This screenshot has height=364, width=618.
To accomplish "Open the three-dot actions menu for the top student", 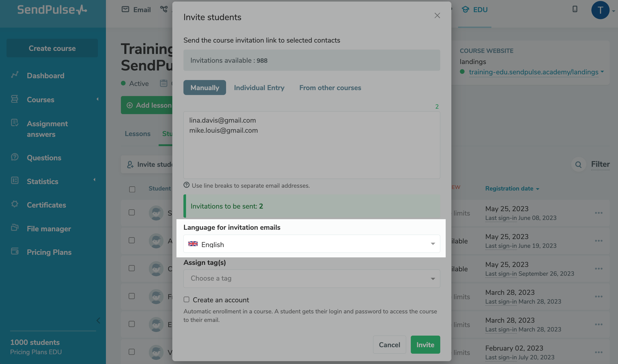I will pos(599,213).
